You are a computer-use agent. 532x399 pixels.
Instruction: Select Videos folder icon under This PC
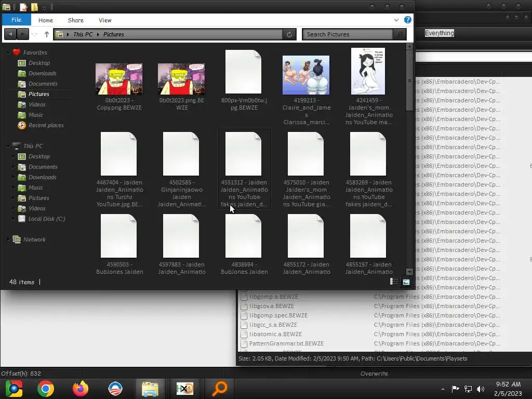(x=22, y=208)
